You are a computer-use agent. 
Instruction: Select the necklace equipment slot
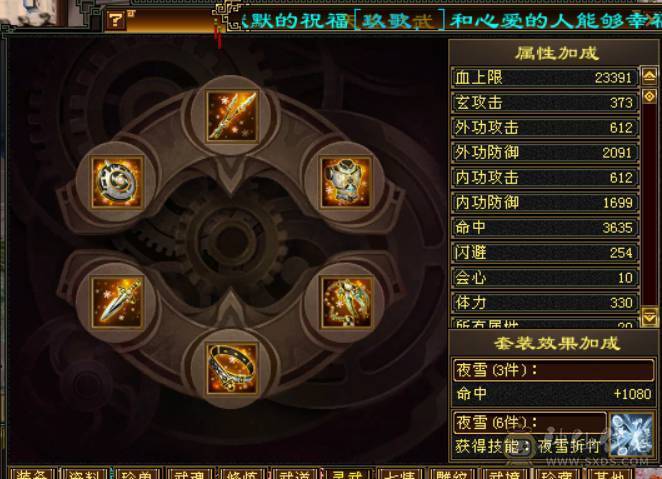pos(346,302)
